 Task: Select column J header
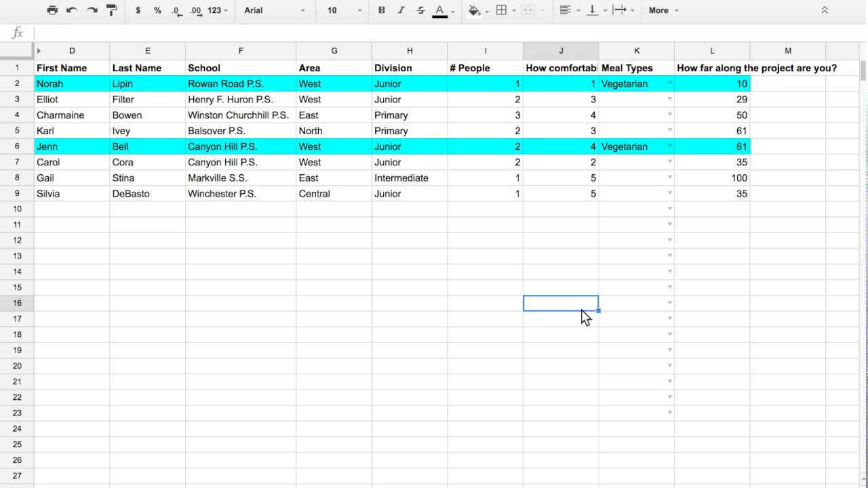tap(561, 51)
